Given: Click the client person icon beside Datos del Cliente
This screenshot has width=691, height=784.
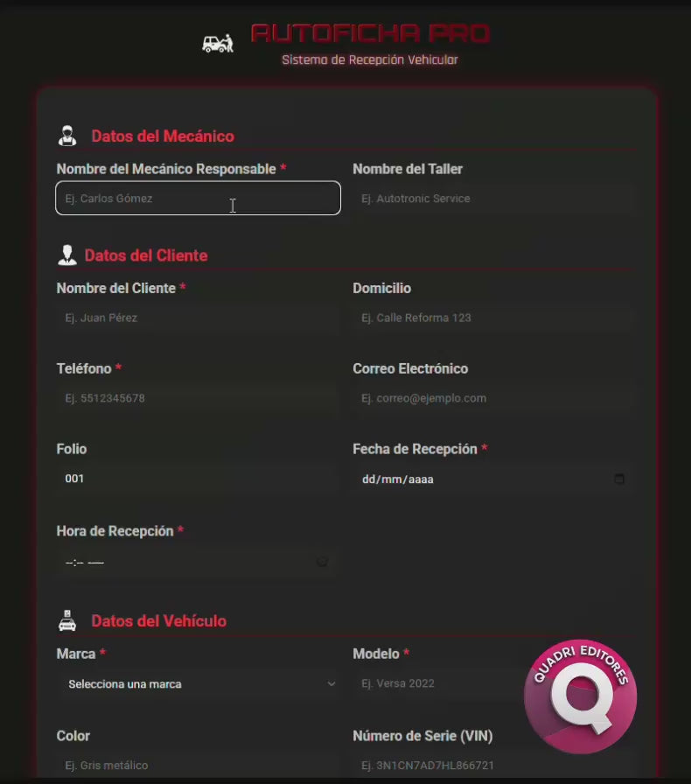Looking at the screenshot, I should tap(67, 255).
